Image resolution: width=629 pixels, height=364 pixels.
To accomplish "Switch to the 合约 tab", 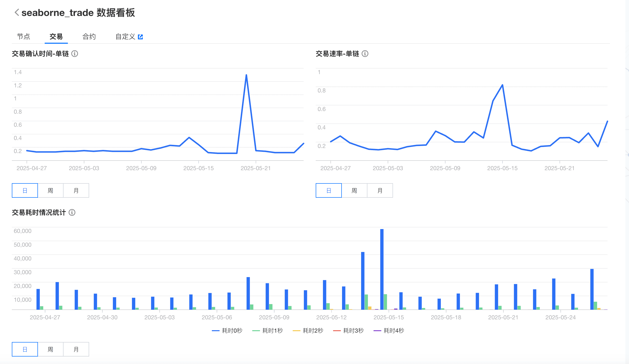I will click(x=89, y=37).
